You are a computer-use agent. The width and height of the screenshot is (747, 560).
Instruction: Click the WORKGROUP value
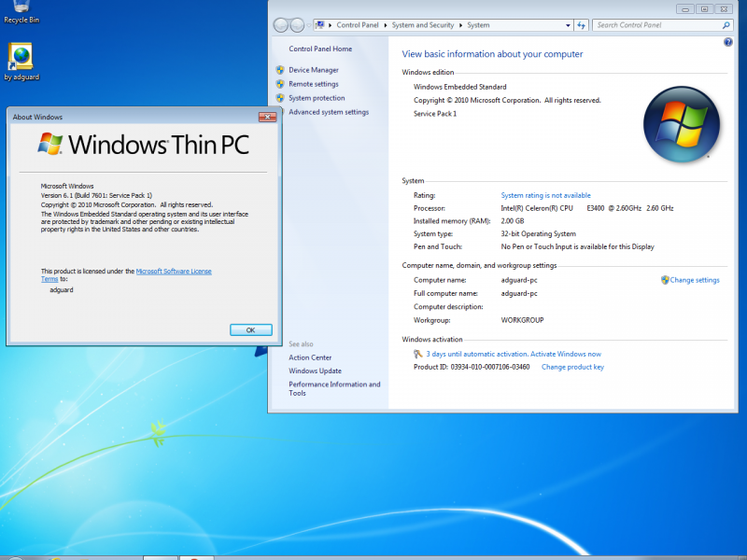click(522, 320)
